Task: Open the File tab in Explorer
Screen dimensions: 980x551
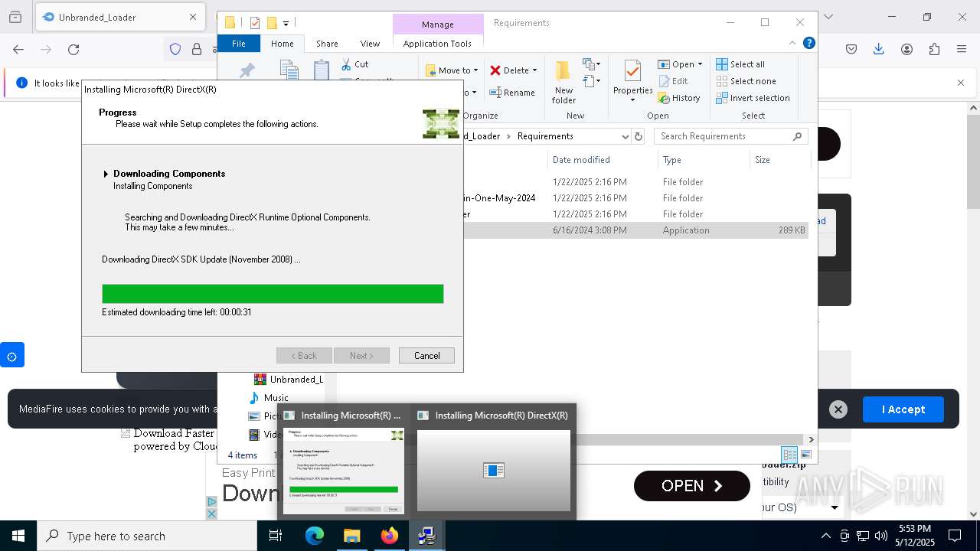Action: [239, 44]
